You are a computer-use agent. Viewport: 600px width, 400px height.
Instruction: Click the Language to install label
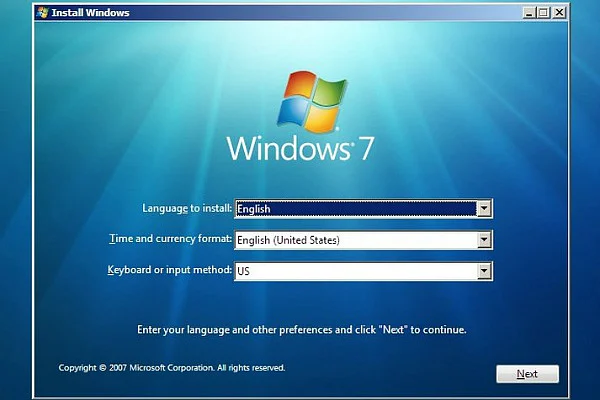(x=187, y=208)
